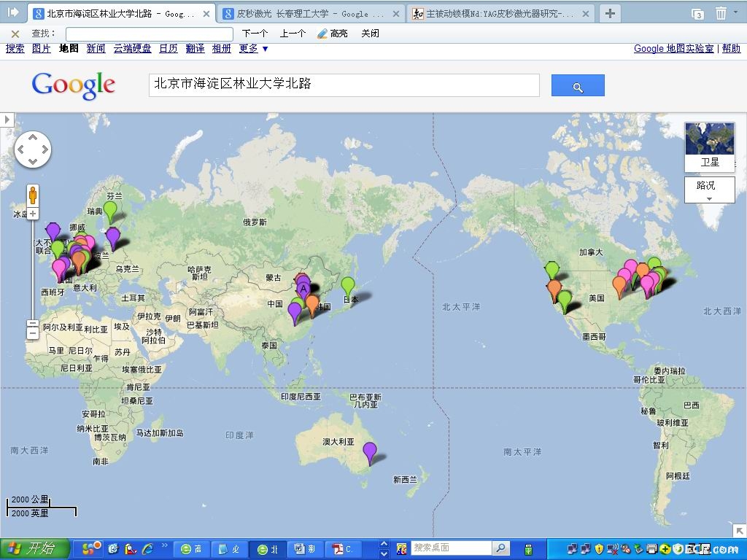
Task: Open the 搜索 link in Google nav
Action: click(15, 49)
